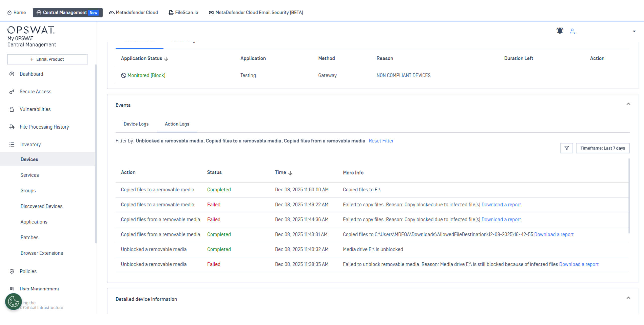Click the Policies shield check icon
644x325 pixels.
[x=12, y=271]
